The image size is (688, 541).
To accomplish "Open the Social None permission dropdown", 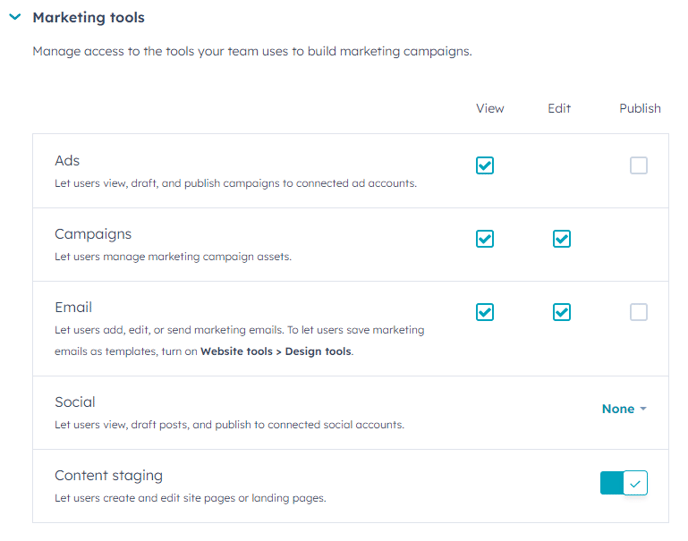I will [624, 408].
